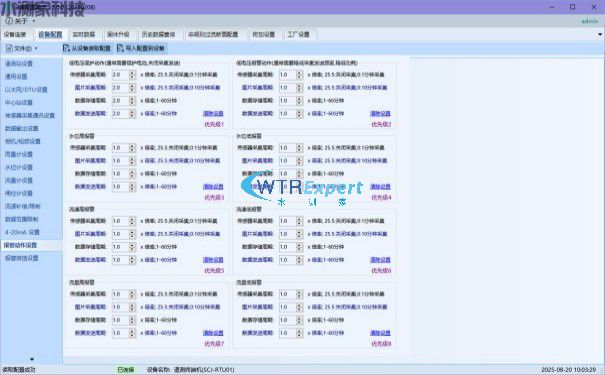605x375 pixels.
Task: Click the write-config-to-device toolbar icon
Action: coord(120,48)
